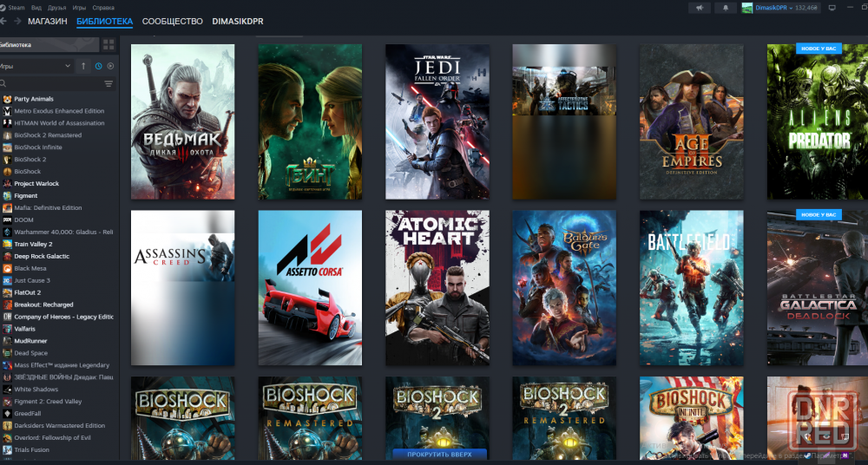
Task: Click the Библиотека home button
Action: [x=49, y=45]
